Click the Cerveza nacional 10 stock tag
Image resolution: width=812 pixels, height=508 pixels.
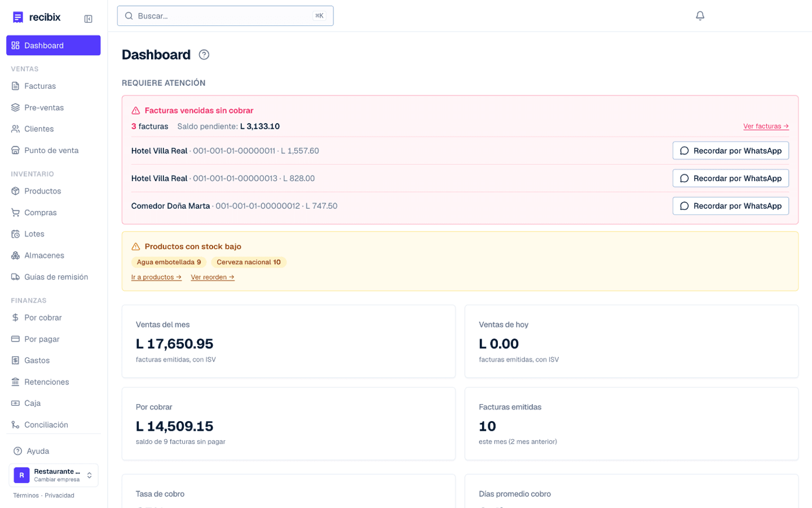point(249,262)
